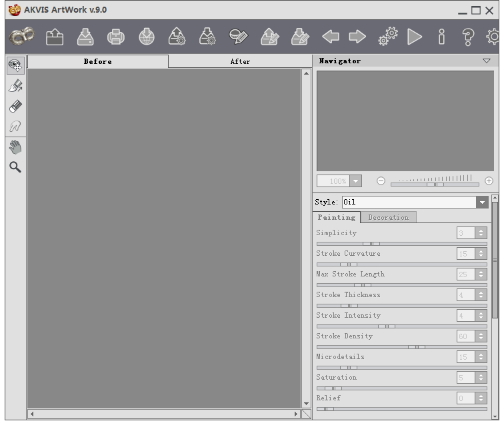Select the Hand pan tool
The height and width of the screenshot is (425, 504).
[x=15, y=147]
